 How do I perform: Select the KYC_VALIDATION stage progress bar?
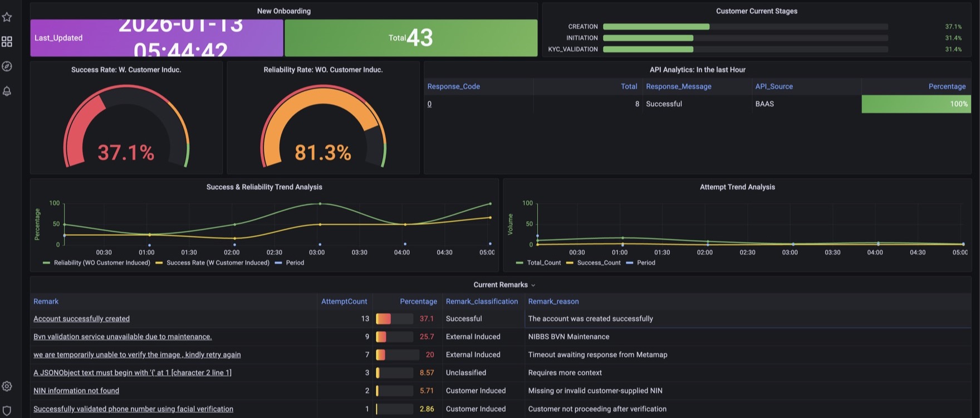click(x=746, y=49)
